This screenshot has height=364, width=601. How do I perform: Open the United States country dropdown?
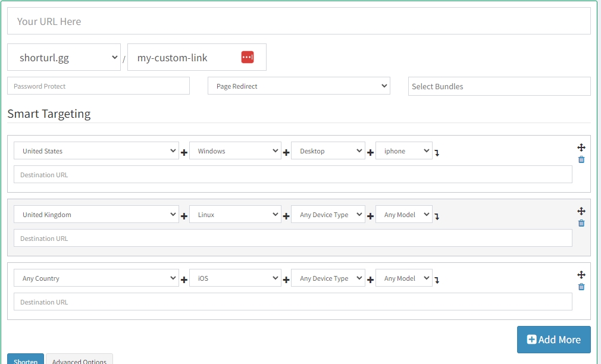click(x=96, y=150)
